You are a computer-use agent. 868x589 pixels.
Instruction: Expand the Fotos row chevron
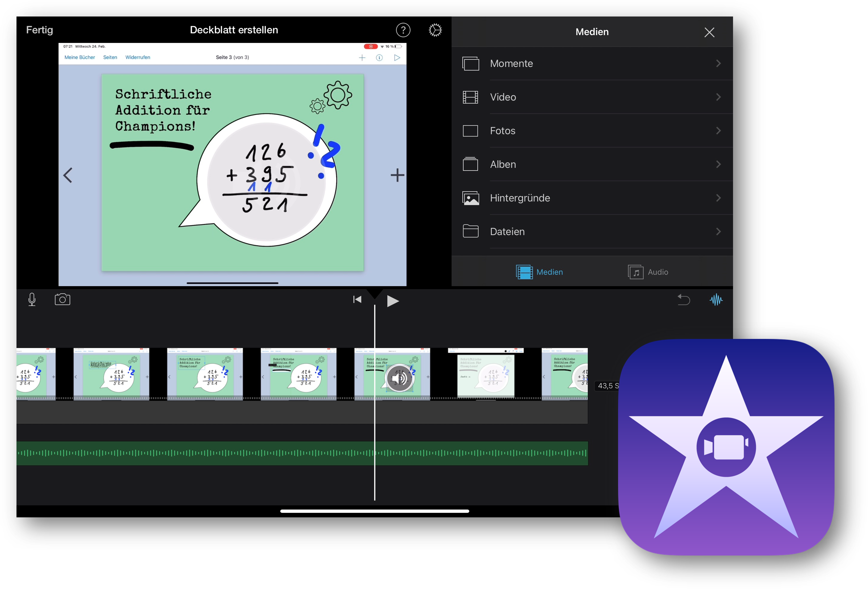pos(718,131)
